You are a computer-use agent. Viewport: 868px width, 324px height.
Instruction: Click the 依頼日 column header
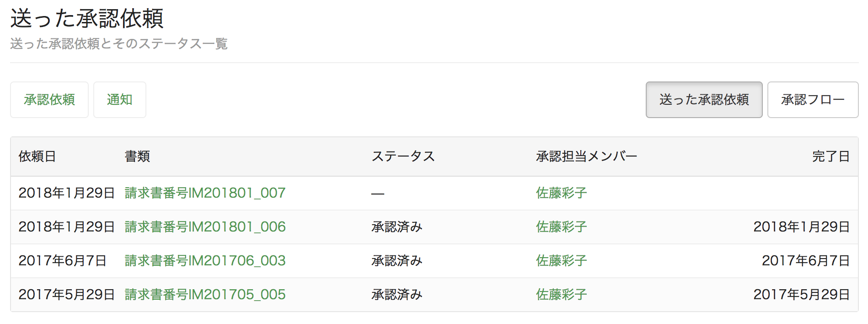point(37,157)
